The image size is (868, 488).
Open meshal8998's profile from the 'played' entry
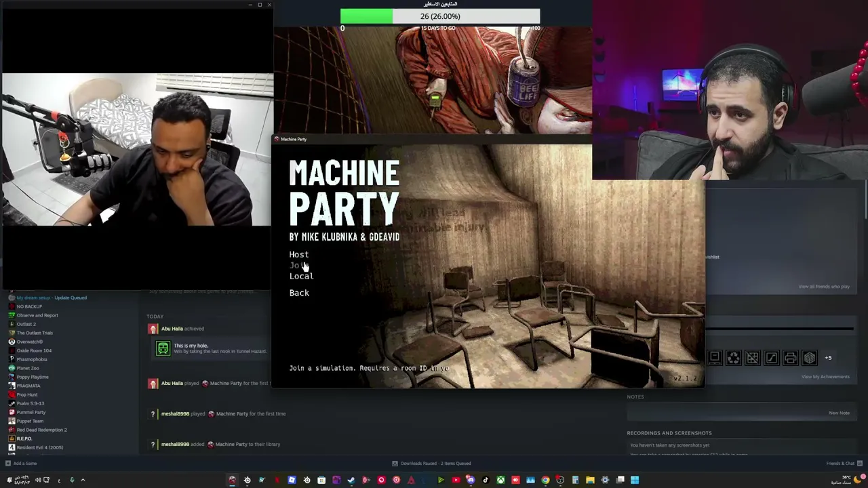175,414
